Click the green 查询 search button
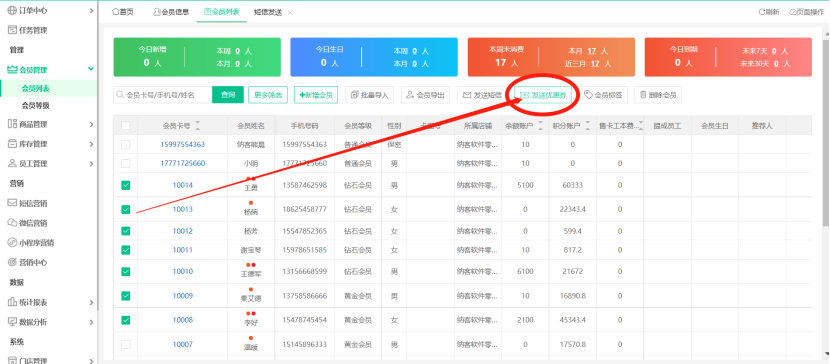 (228, 95)
